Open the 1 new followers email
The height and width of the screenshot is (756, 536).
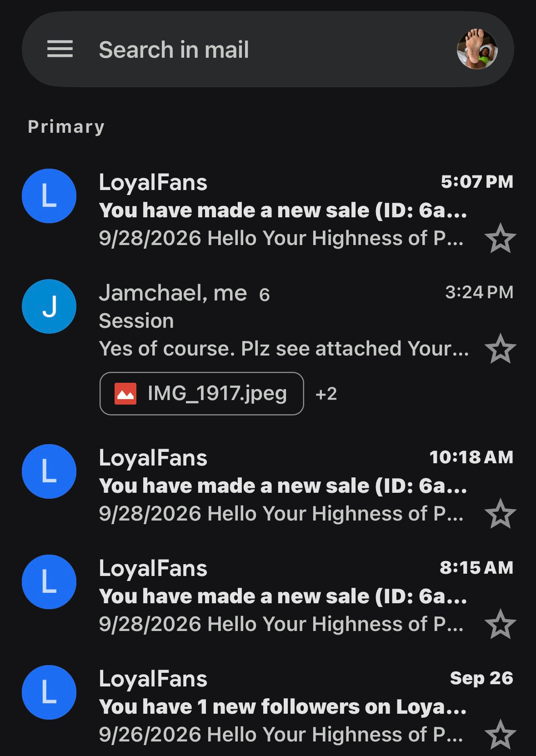click(283, 706)
